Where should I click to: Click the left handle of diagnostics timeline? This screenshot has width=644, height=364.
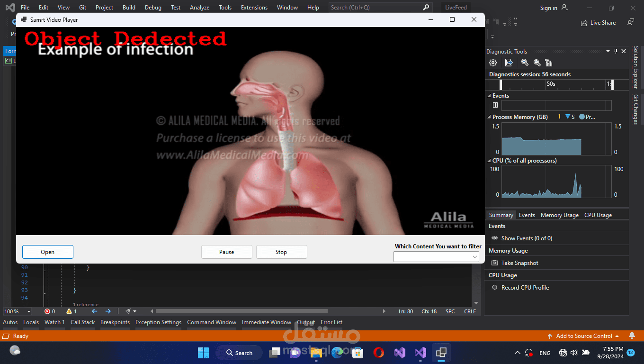pos(501,85)
